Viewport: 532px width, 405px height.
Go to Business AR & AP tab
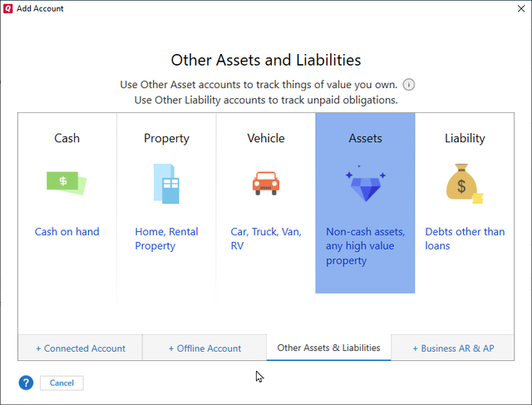[453, 348]
